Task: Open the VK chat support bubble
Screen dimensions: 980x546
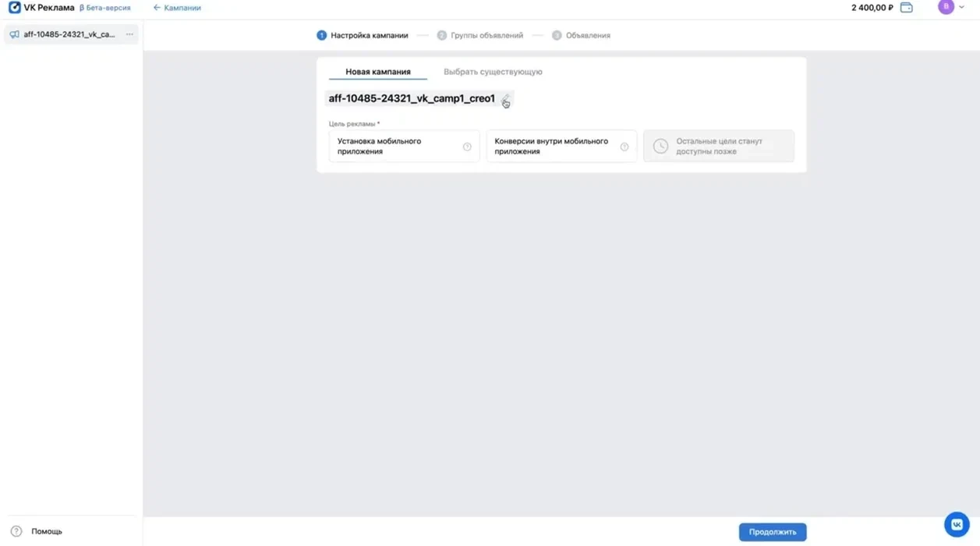Action: click(957, 525)
